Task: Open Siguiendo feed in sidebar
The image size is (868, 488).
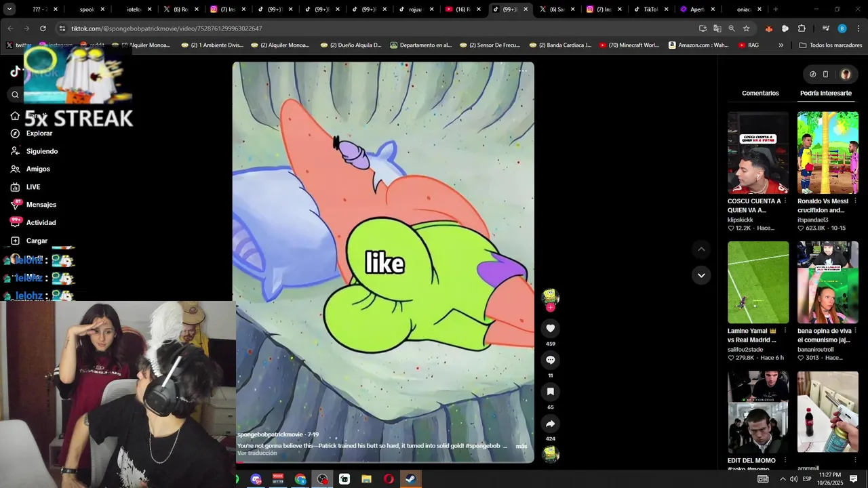Action: (35, 151)
